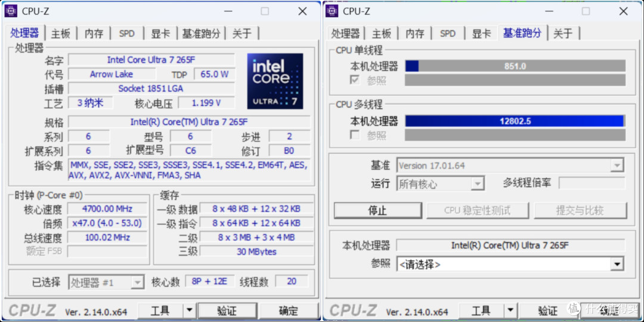Viewport: 644px width, 322px height.
Task: Open 基准 version dropdown
Action: (x=510, y=166)
